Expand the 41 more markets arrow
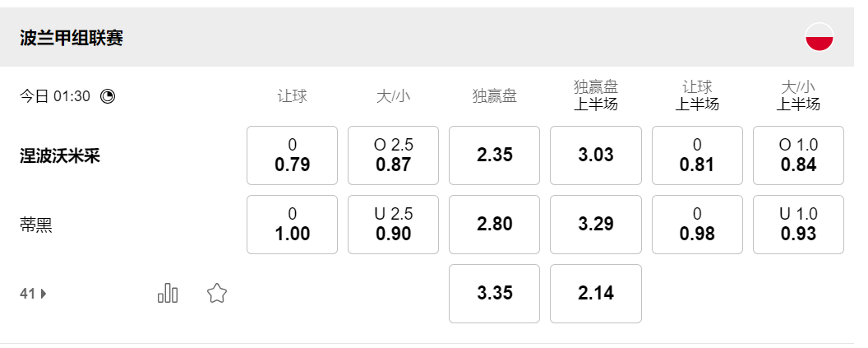The height and width of the screenshot is (348, 868). (x=43, y=293)
